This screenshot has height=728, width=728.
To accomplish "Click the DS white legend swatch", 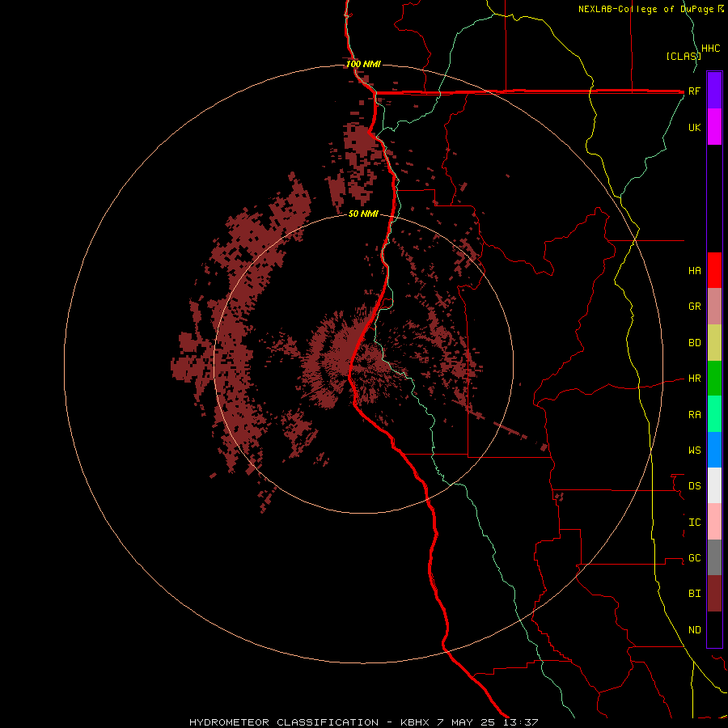I will click(x=714, y=485).
